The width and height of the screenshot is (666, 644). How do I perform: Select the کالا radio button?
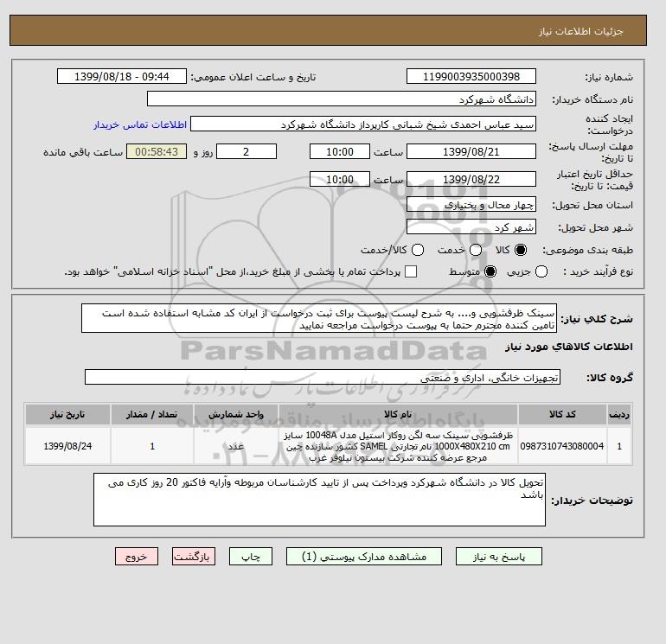[521, 250]
